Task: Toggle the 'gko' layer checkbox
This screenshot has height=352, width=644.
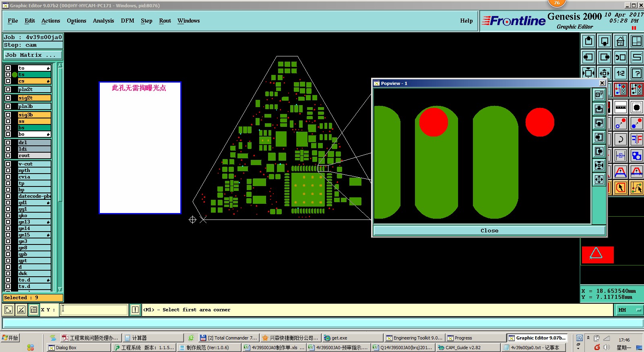Action: pyautogui.click(x=8, y=215)
